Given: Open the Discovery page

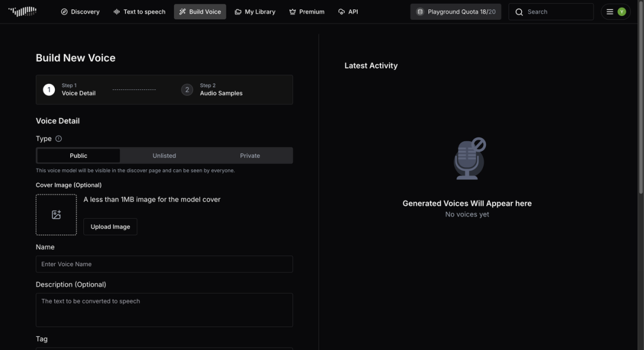Looking at the screenshot, I should pyautogui.click(x=80, y=12).
